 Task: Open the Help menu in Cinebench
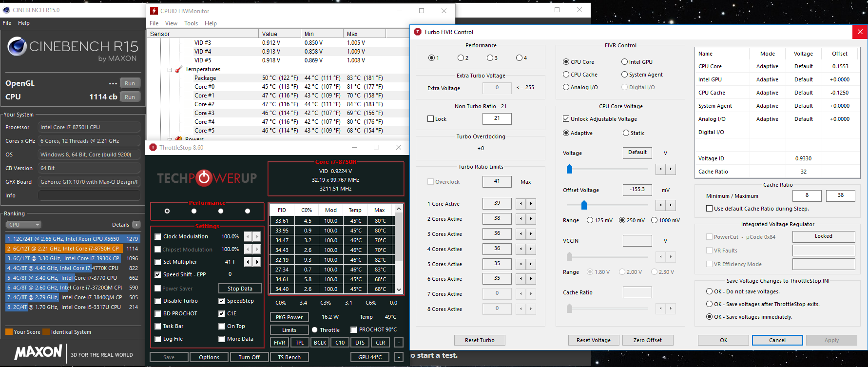point(24,23)
